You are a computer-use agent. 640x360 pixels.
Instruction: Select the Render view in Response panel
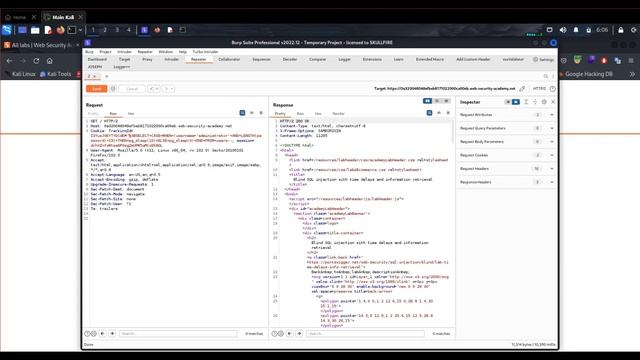[338, 113]
